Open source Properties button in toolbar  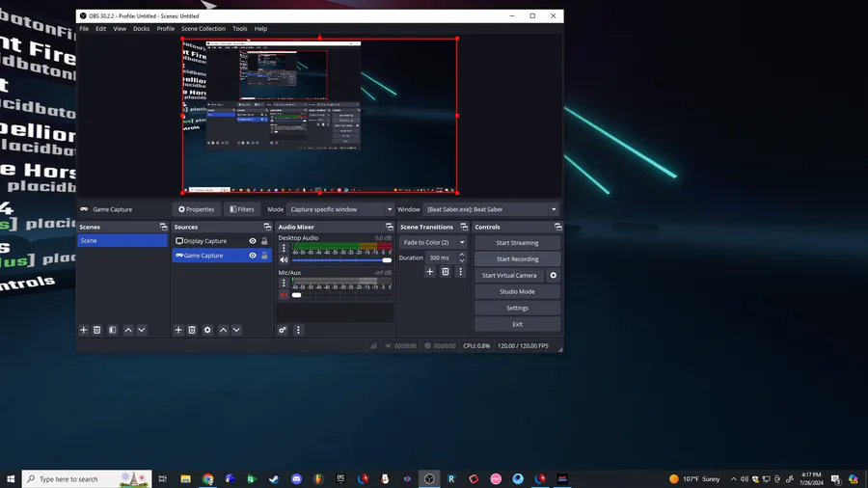coord(196,209)
